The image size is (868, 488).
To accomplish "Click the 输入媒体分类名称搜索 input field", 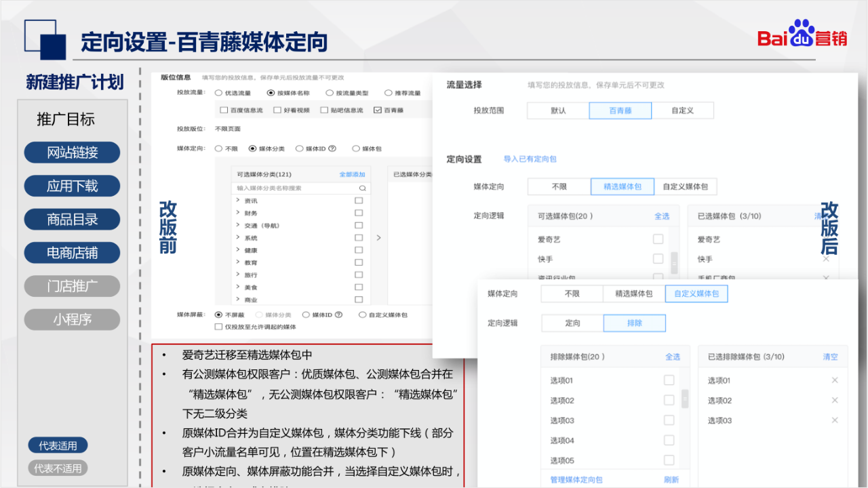I will 300,188.
